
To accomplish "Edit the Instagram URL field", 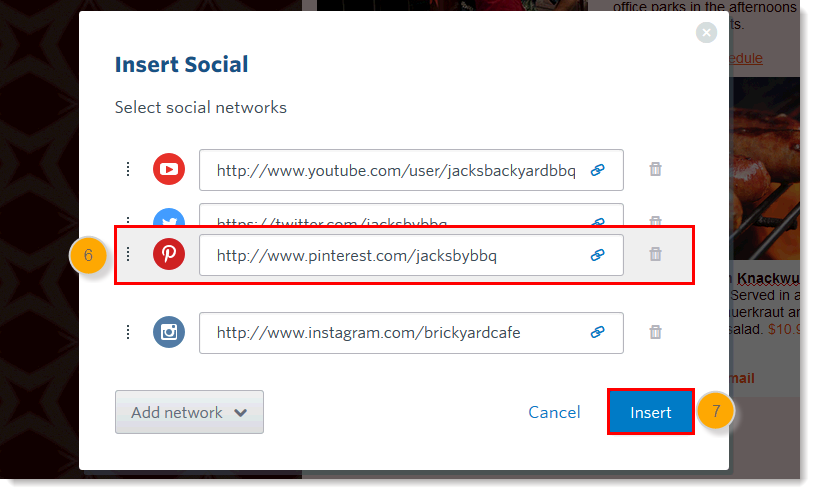I will click(411, 333).
